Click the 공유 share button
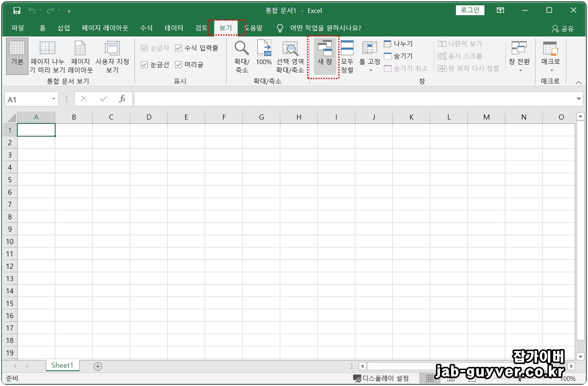This screenshot has width=588, height=386. coord(563,29)
